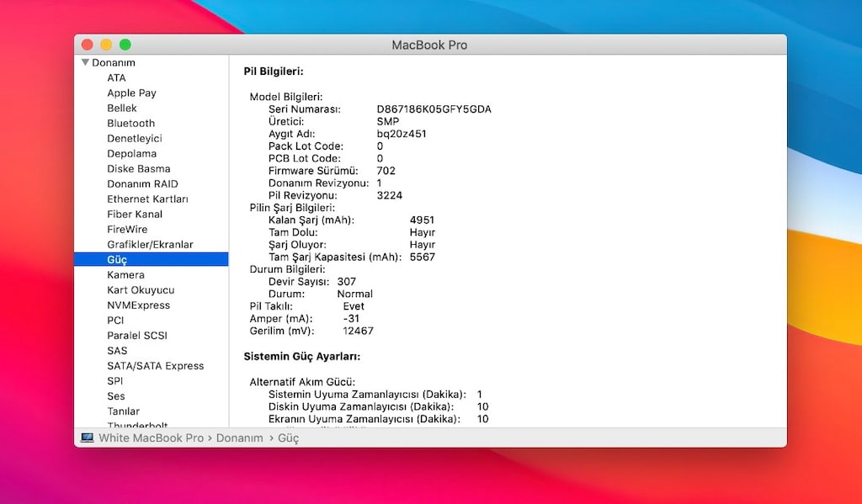Click Sistemin Güç Ayarları heading
862x504 pixels.
(302, 357)
